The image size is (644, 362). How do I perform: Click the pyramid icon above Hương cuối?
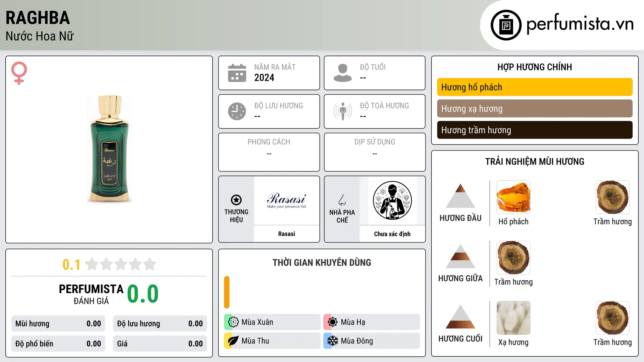click(460, 316)
